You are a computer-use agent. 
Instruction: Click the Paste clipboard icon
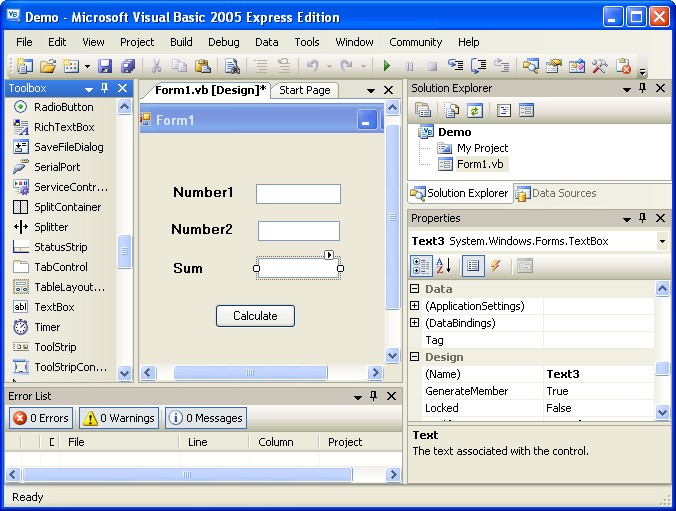coord(202,66)
